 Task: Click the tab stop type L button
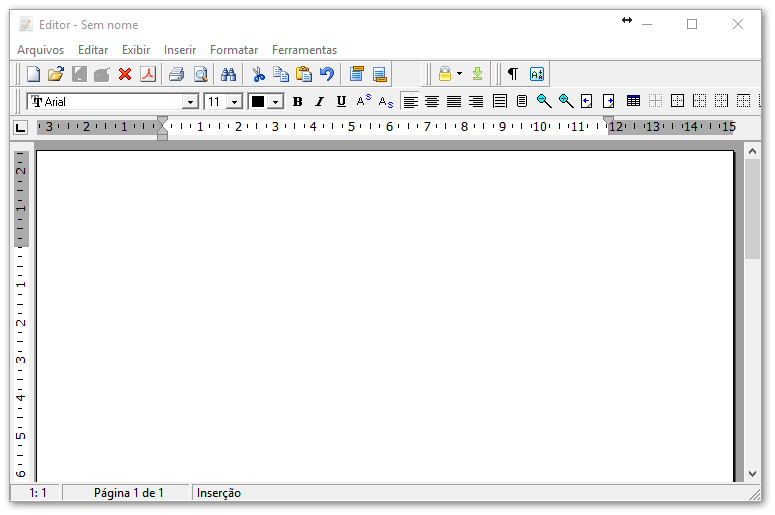click(x=20, y=128)
